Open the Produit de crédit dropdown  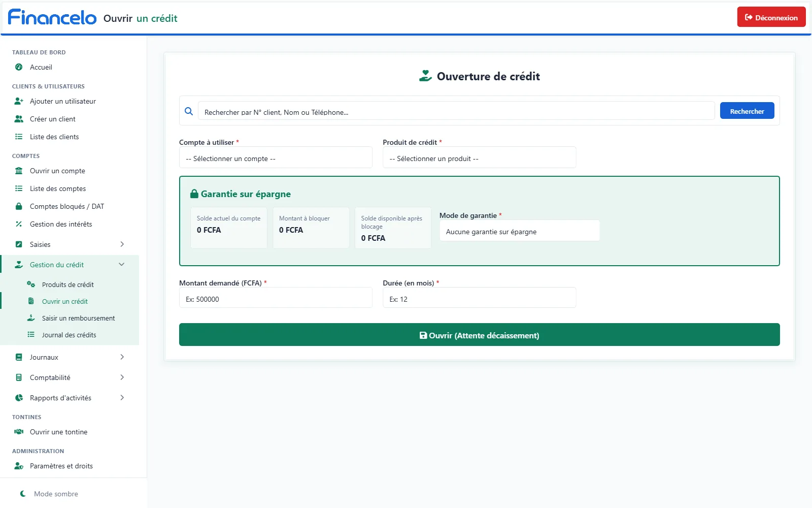click(x=480, y=158)
